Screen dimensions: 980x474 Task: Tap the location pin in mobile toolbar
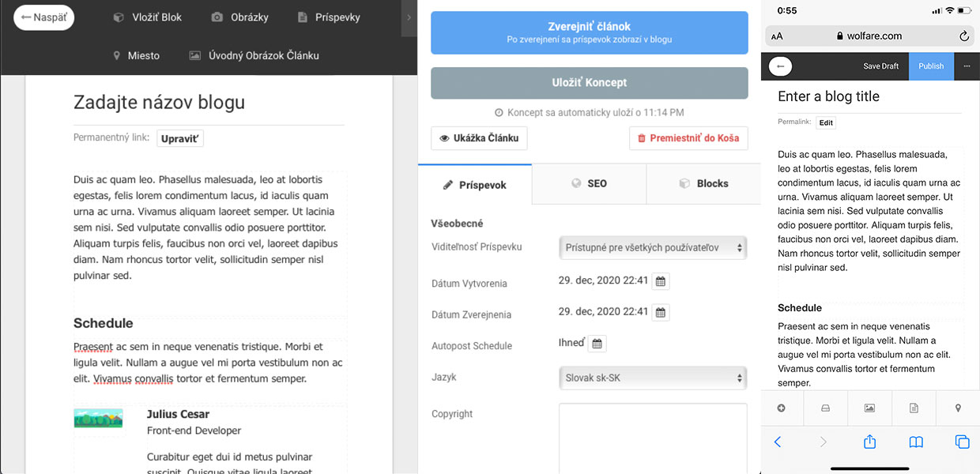[x=958, y=408]
